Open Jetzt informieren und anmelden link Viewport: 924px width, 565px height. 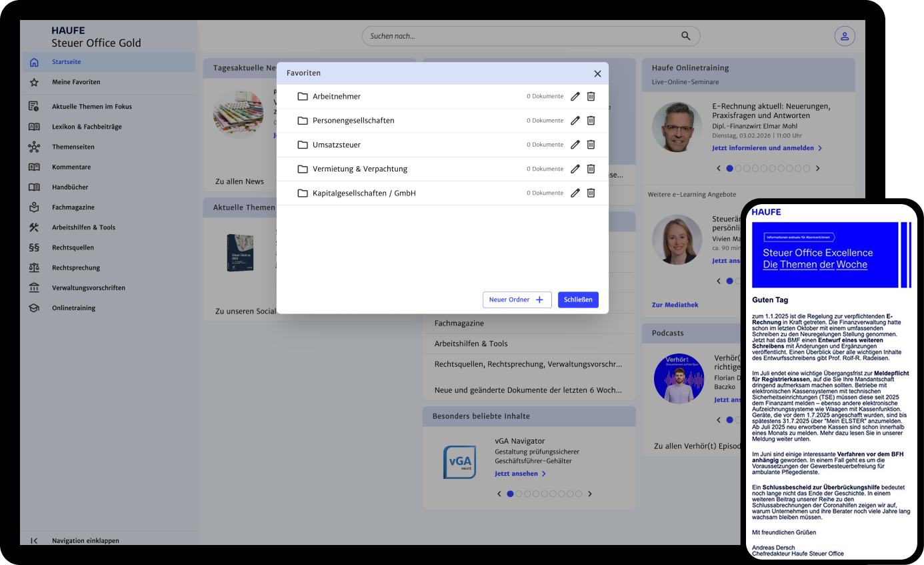767,148
